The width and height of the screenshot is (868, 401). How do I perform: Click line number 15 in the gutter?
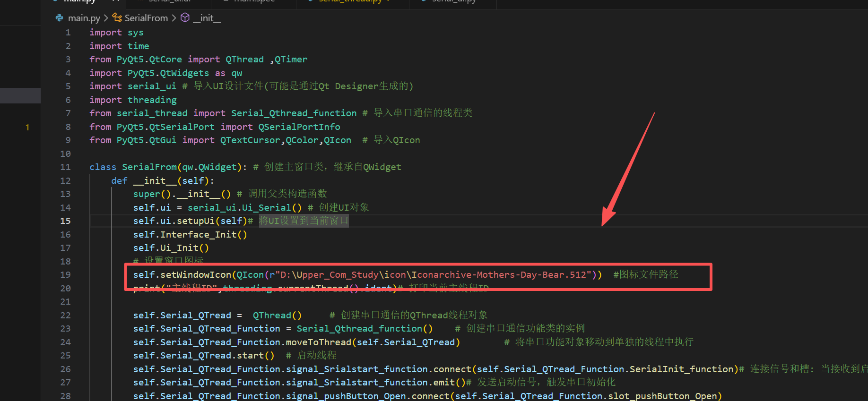(65, 221)
